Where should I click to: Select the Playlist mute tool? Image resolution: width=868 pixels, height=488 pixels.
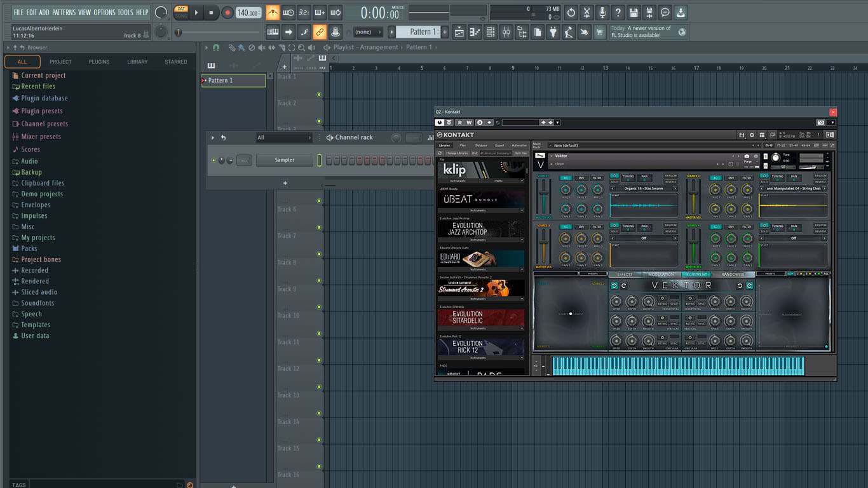coord(262,48)
